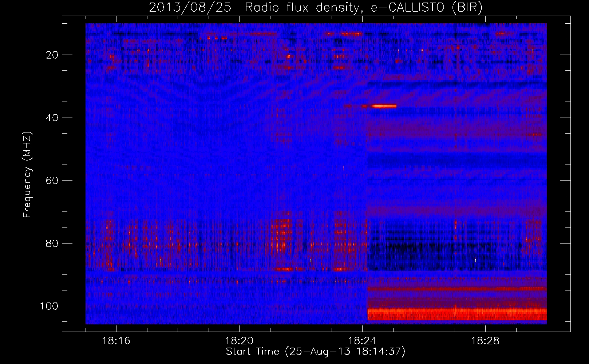This screenshot has height=364, width=589.
Task: Click the intense red band just below 100 MHz
Action: tap(457, 314)
